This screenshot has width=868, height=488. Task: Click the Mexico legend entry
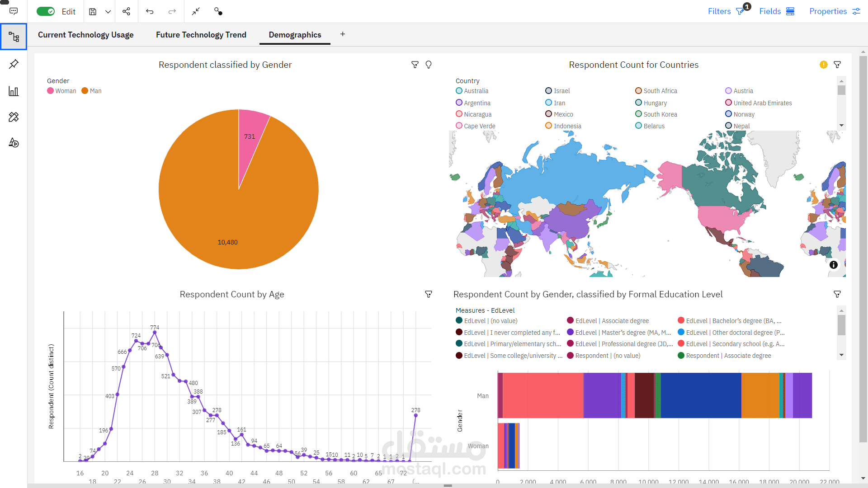pos(559,114)
